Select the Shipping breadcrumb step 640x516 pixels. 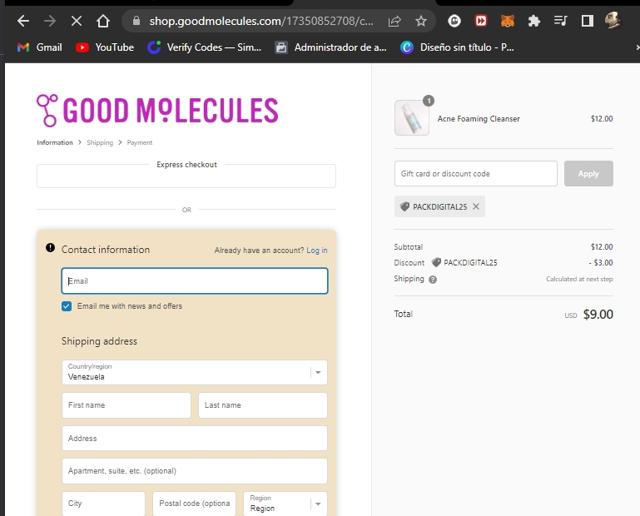100,142
